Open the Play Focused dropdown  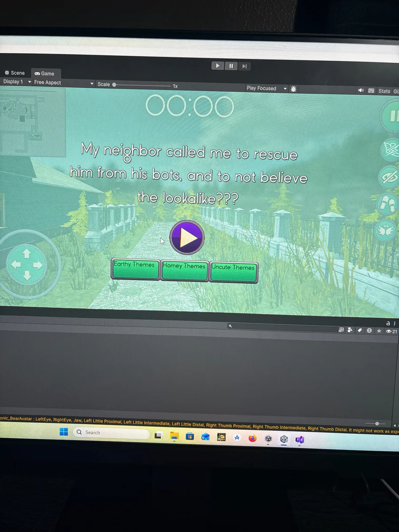266,89
